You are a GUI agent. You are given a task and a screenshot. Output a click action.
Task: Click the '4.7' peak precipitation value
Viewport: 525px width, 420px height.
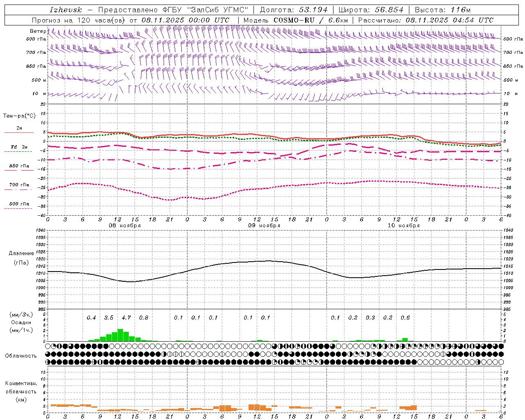pyautogui.click(x=126, y=317)
